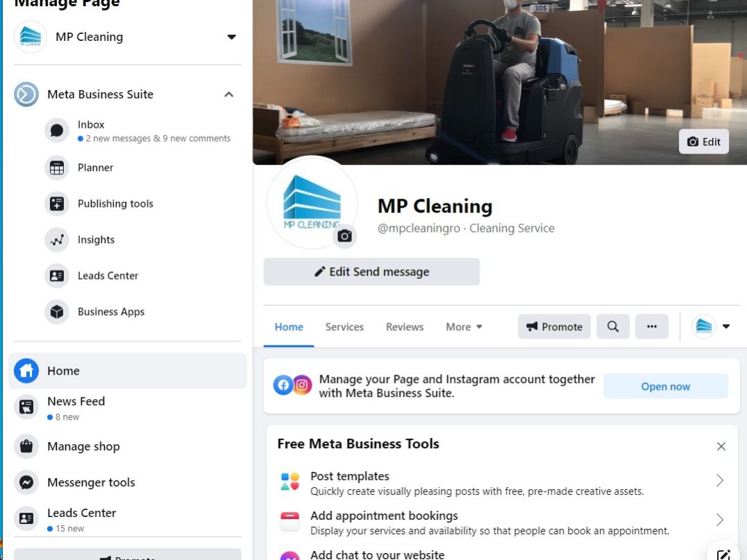The height and width of the screenshot is (560, 747).
Task: Open the Inbox speech bubble icon
Action: click(57, 130)
